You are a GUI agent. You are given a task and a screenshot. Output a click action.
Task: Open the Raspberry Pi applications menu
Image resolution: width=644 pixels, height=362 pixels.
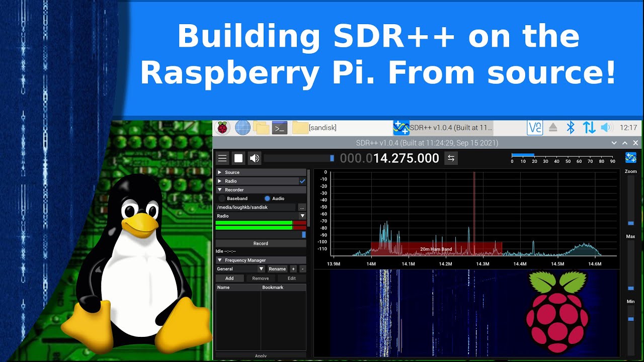point(222,128)
